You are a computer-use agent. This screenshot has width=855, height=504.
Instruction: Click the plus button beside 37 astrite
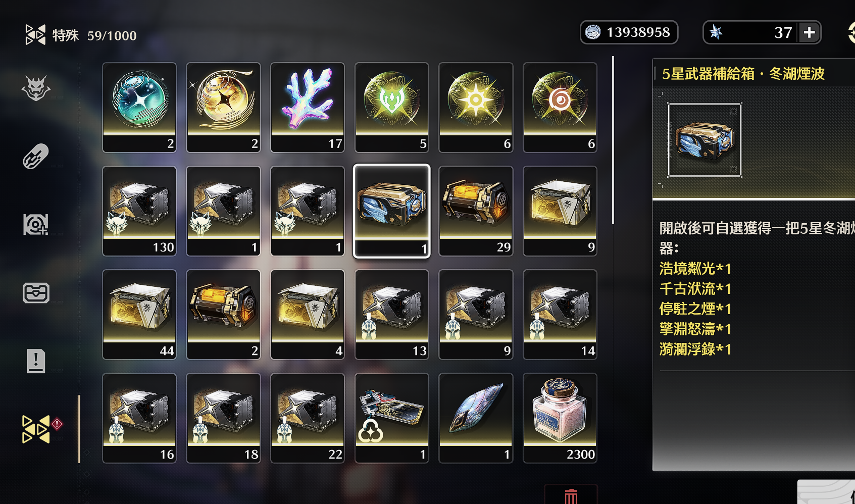809,32
